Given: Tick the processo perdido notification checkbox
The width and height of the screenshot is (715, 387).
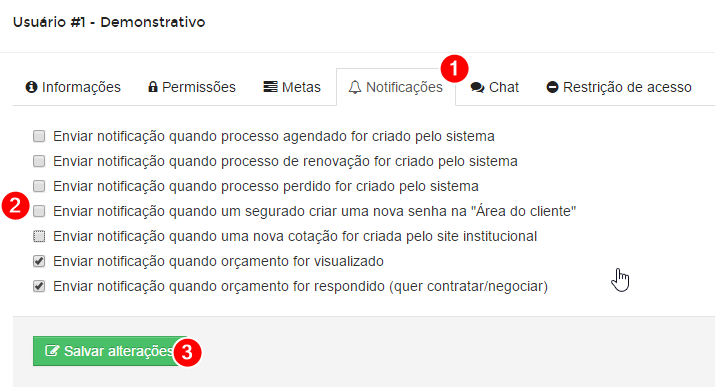Looking at the screenshot, I should pos(39,186).
